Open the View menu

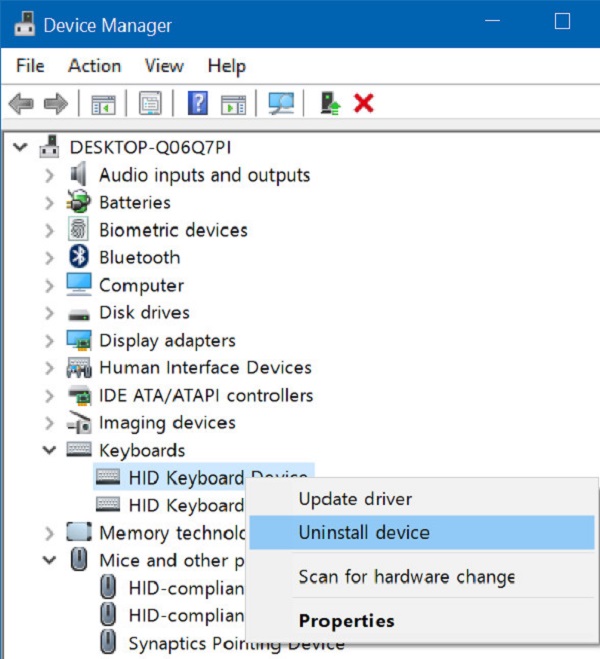coord(163,66)
